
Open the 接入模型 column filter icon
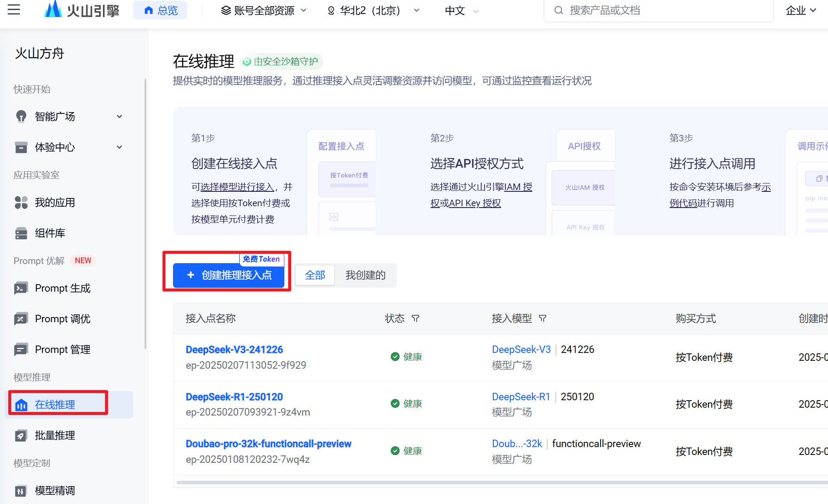tap(542, 318)
